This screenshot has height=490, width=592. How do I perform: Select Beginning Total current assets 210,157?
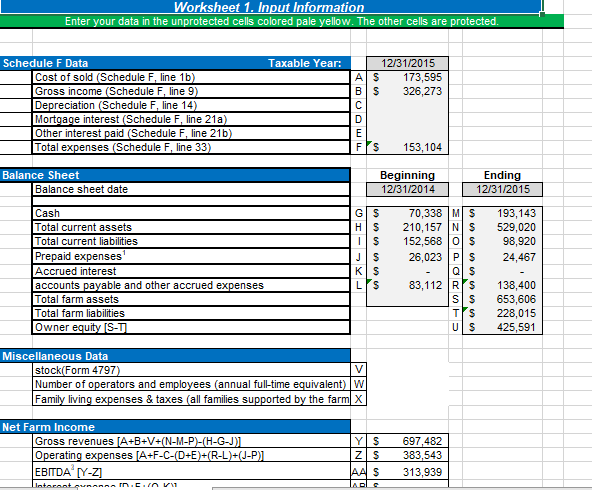tap(407, 227)
